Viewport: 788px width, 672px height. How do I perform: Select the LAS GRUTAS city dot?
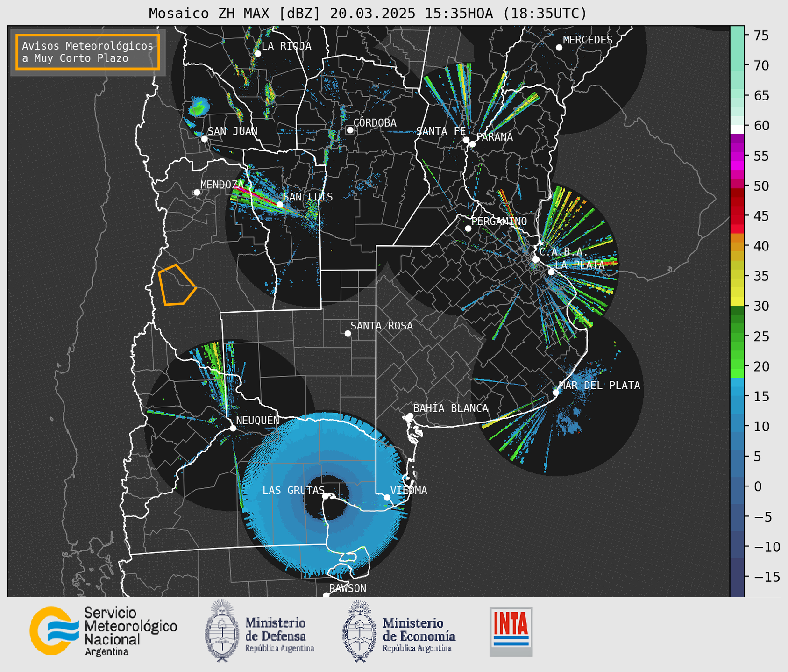(x=326, y=496)
